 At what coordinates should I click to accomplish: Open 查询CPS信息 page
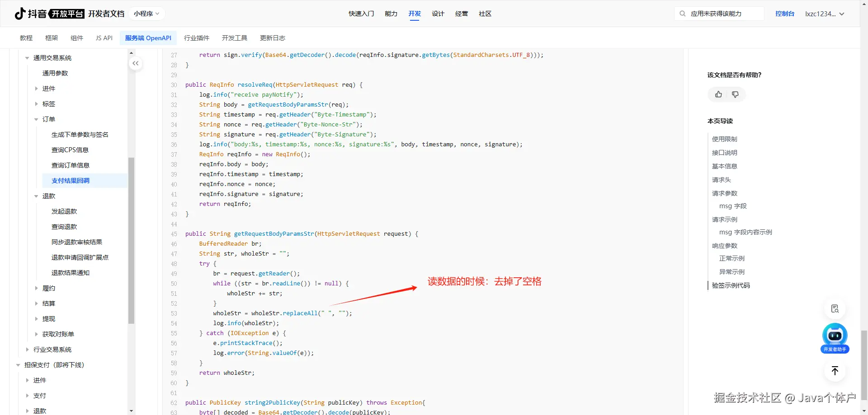pyautogui.click(x=70, y=150)
